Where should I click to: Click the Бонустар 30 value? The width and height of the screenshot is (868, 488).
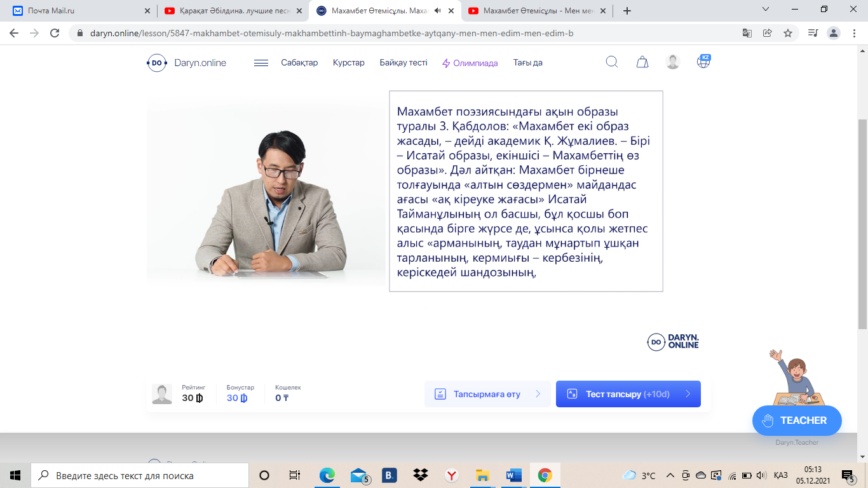click(x=237, y=398)
